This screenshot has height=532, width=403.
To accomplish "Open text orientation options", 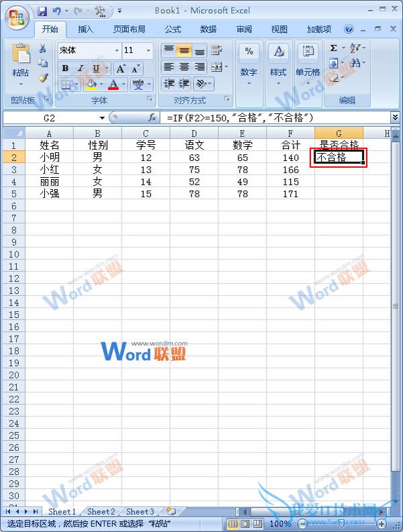I will click(x=204, y=83).
